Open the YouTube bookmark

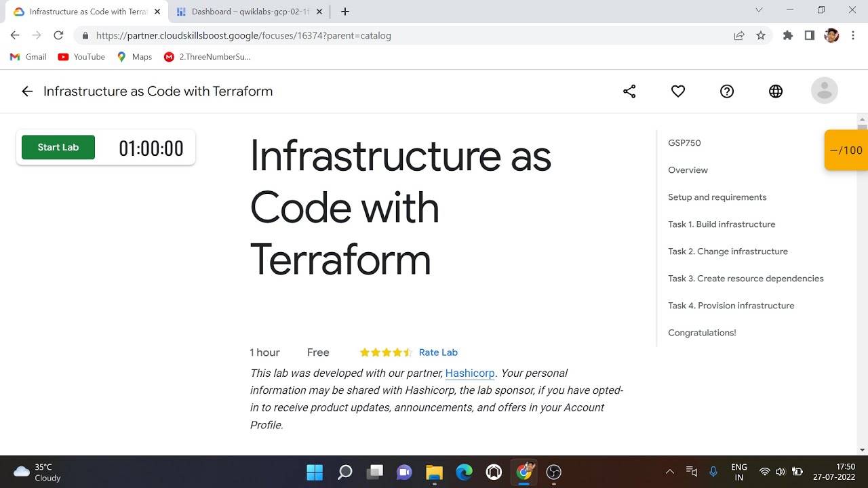click(x=81, y=57)
